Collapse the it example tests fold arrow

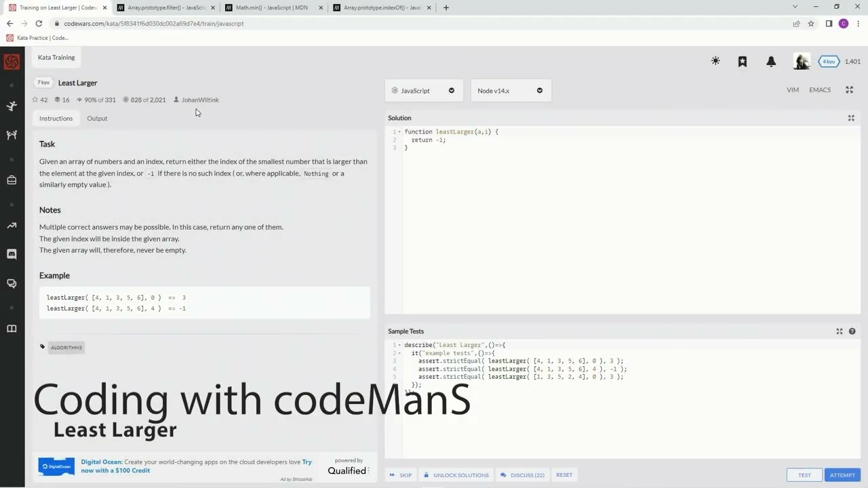coord(399,353)
